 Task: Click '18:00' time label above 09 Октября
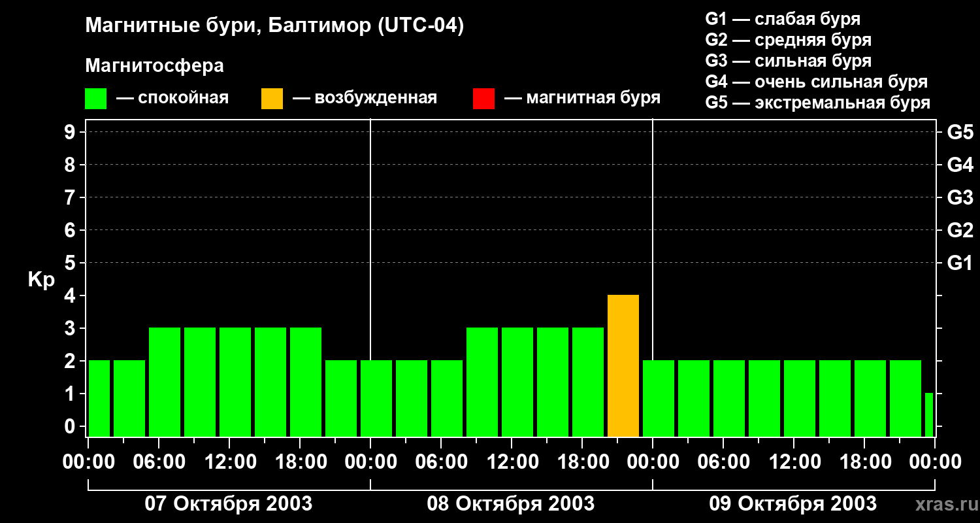coord(864,462)
